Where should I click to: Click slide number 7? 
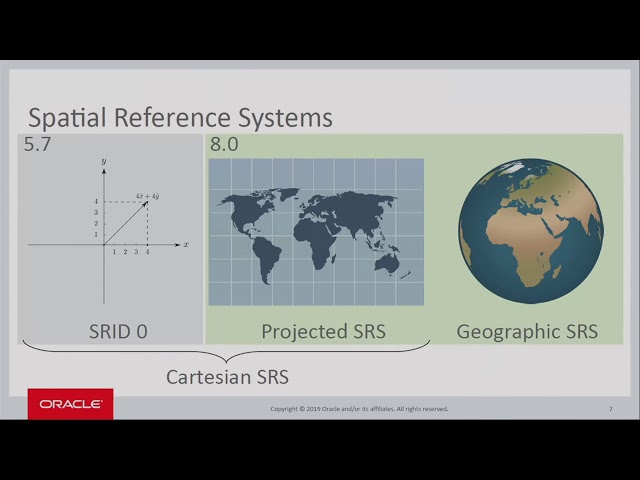pos(611,409)
